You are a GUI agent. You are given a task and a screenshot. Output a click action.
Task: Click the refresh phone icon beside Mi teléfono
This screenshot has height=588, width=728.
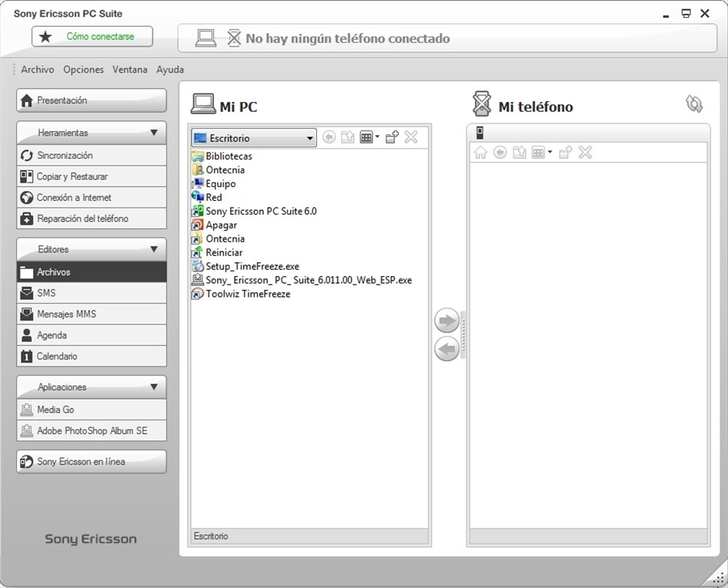pyautogui.click(x=694, y=104)
